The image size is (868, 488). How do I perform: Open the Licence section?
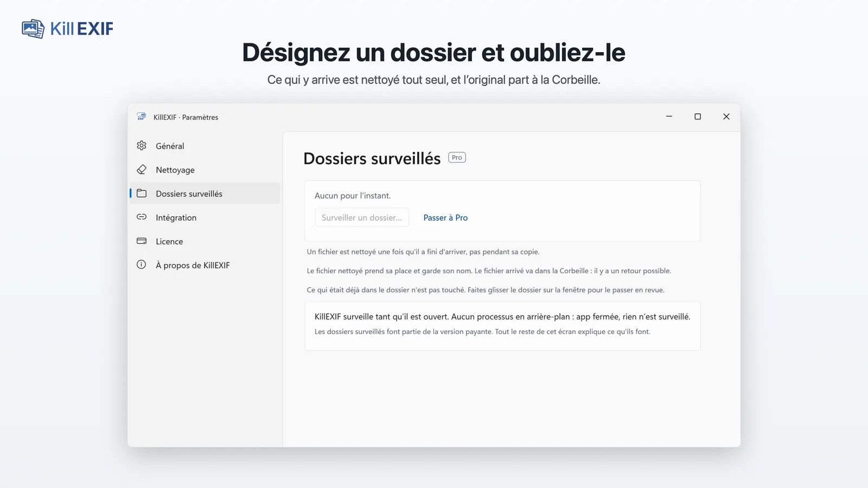click(205, 241)
